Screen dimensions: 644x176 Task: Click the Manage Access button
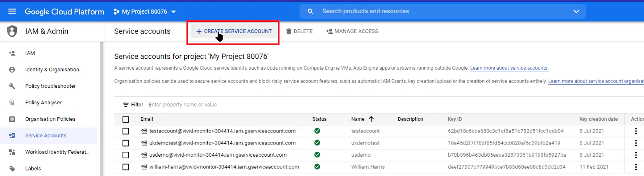pyautogui.click(x=352, y=31)
